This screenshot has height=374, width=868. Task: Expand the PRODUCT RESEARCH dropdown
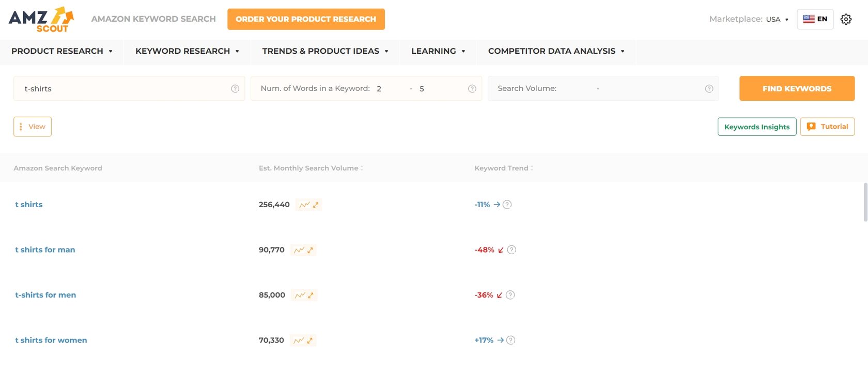click(62, 51)
